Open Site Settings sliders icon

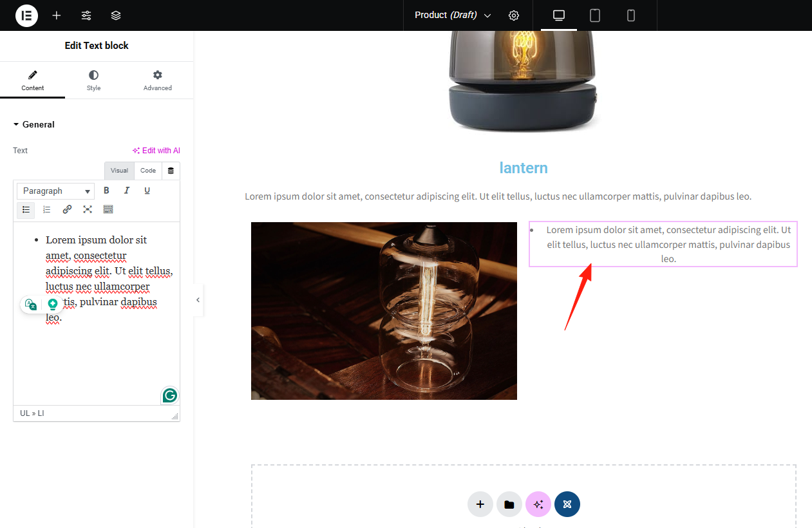click(x=86, y=15)
